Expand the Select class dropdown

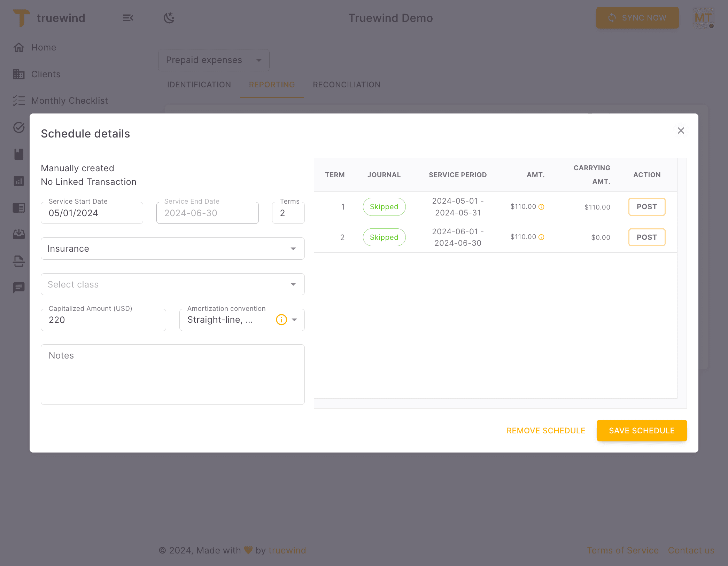point(172,284)
